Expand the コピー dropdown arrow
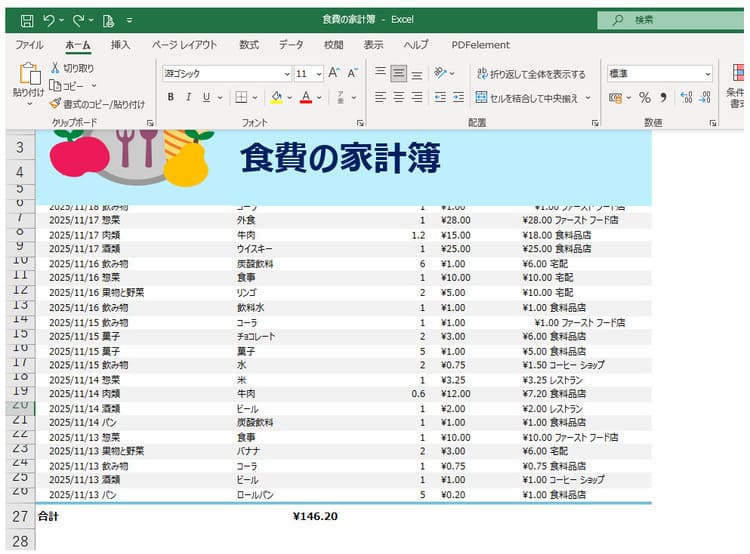 pyautogui.click(x=94, y=86)
